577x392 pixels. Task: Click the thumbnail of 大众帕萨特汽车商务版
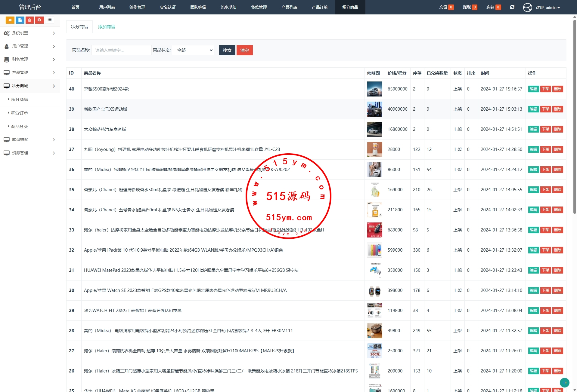(x=374, y=129)
